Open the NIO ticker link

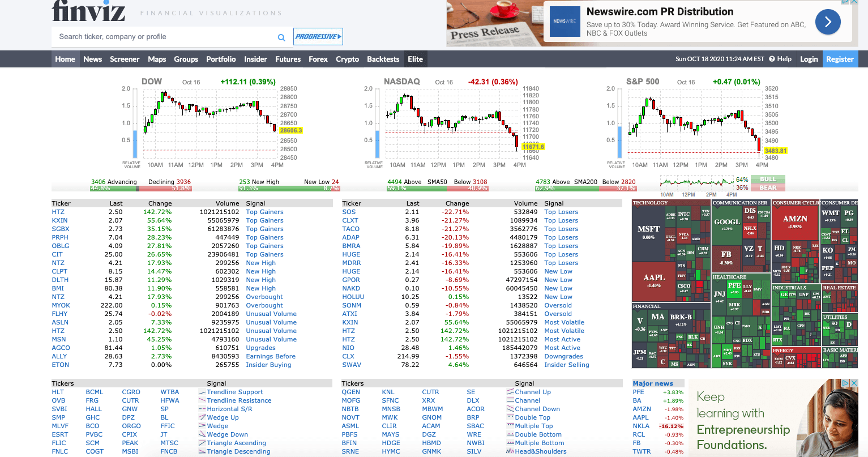[x=348, y=348]
